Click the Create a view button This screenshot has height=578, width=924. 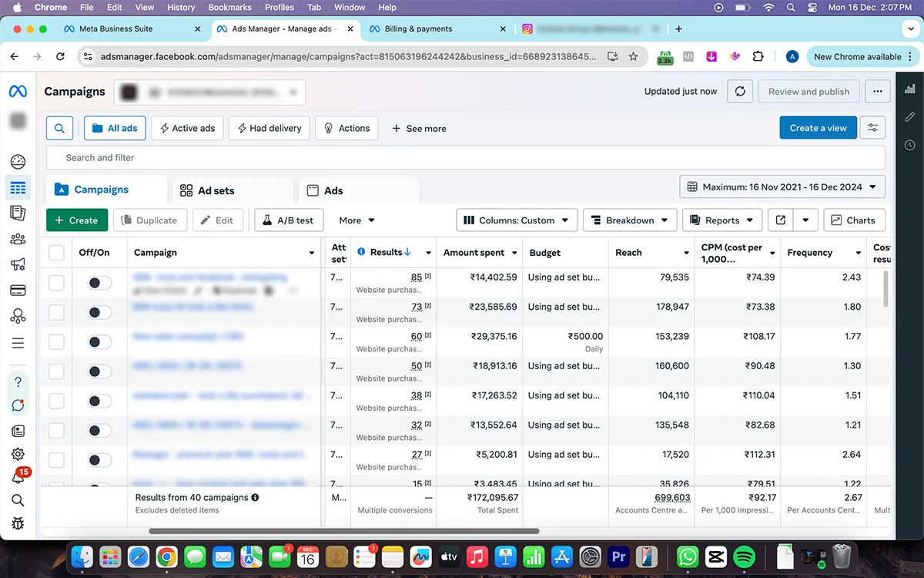tap(818, 129)
